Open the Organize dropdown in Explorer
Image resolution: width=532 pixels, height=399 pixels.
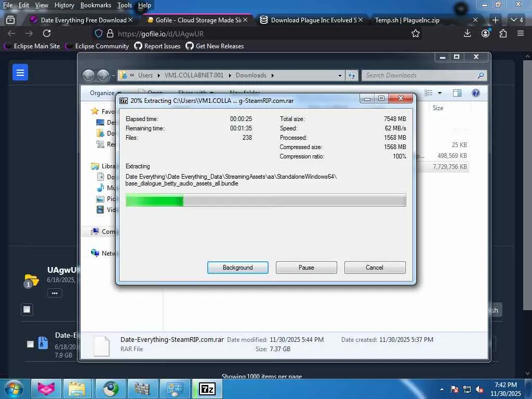click(x=105, y=93)
